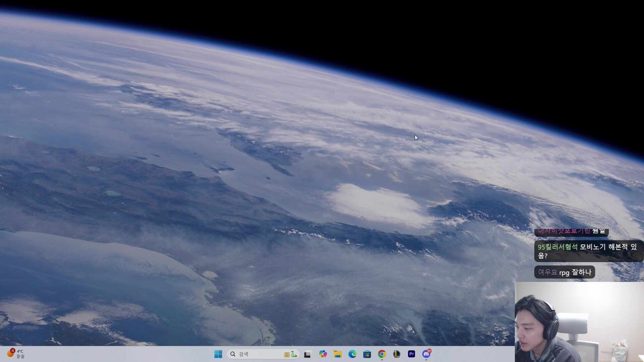Launch Microsoft Copilot from the taskbar

coord(323,354)
